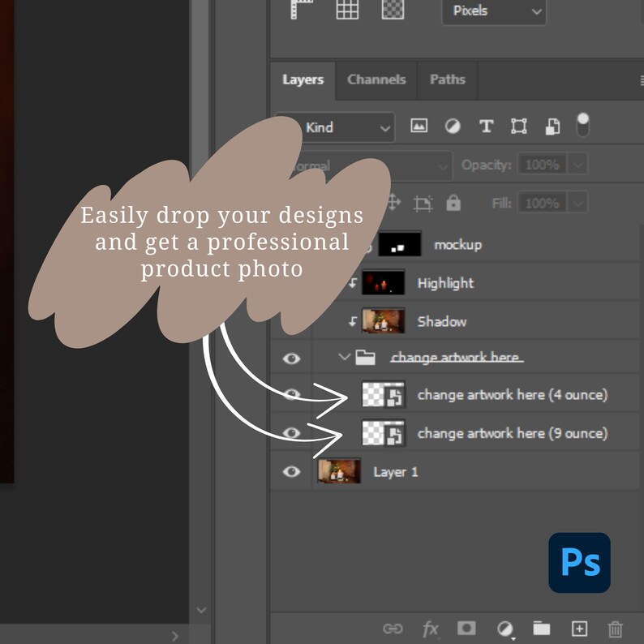
Task: Click the lock position move icon
Action: [393, 203]
